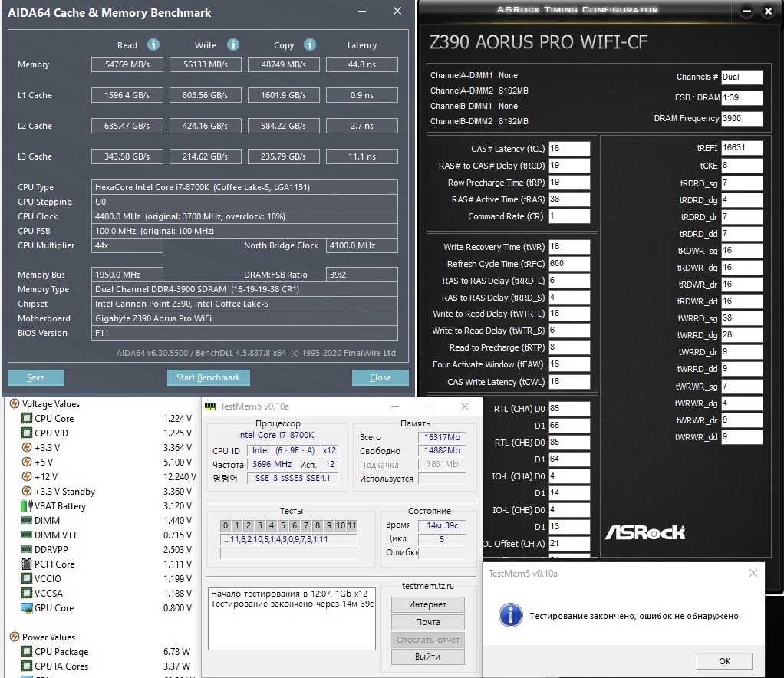Minimize the ASRock Timing Configurator window

746,11
